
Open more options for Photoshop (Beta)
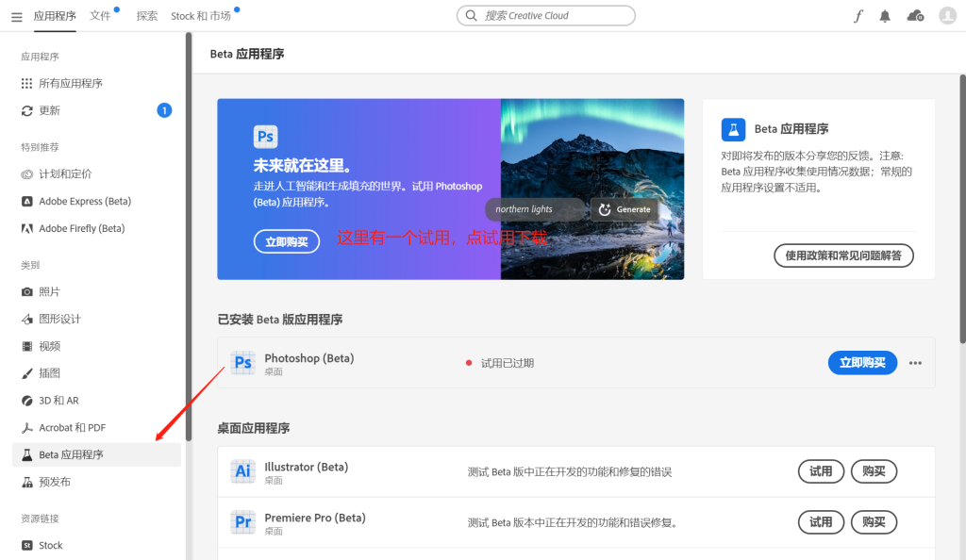(914, 362)
